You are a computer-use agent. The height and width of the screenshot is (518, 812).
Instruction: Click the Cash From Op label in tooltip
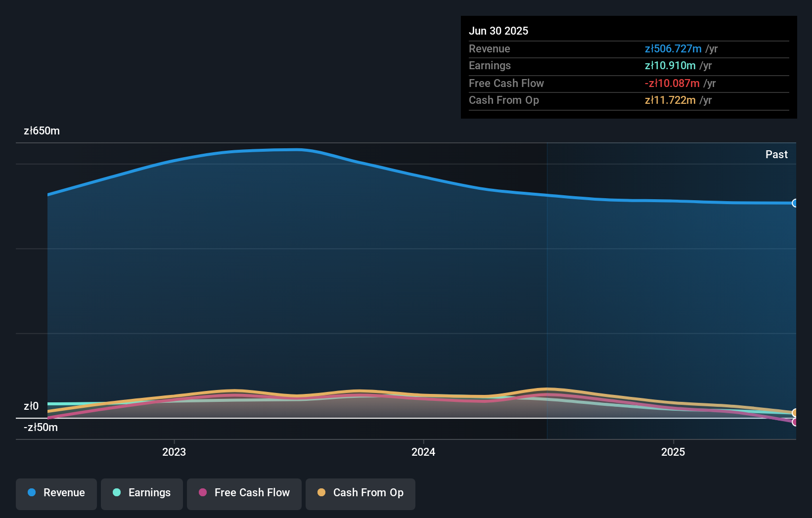click(504, 100)
